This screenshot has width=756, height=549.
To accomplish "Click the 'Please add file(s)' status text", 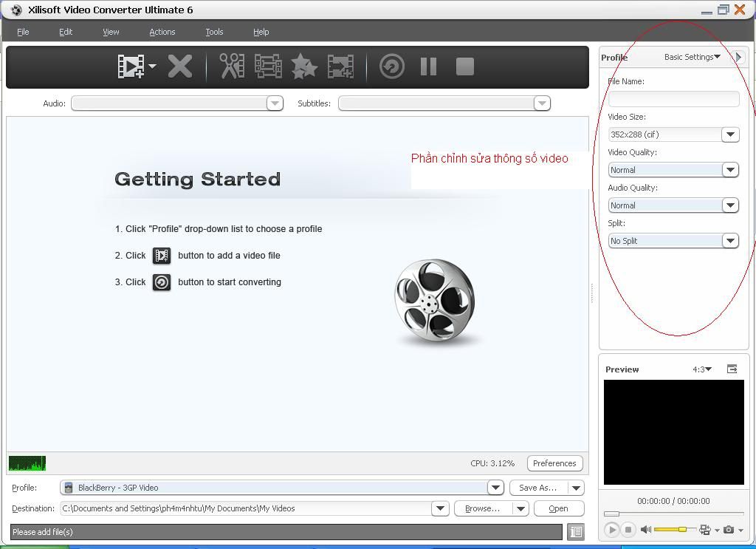I will point(42,531).
